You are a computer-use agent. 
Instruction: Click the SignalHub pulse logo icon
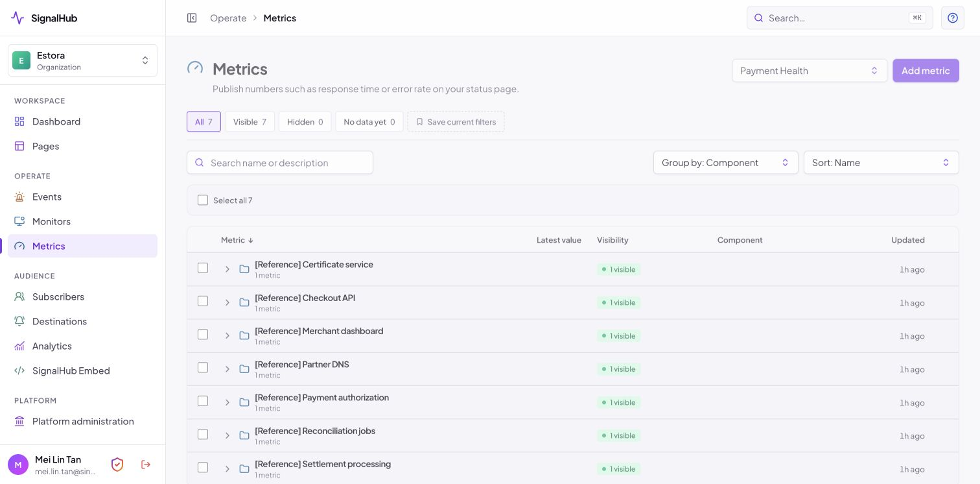(17, 18)
